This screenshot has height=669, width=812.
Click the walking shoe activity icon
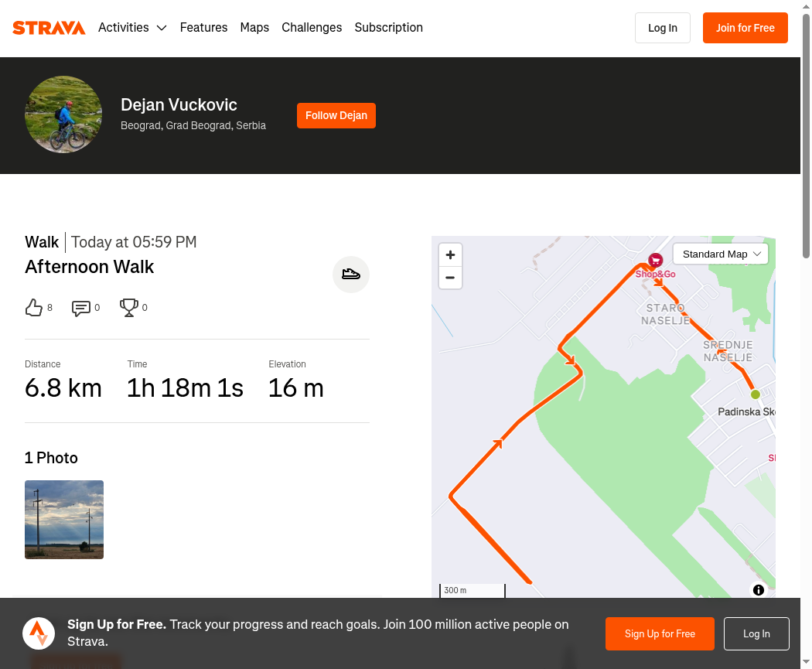pos(350,274)
